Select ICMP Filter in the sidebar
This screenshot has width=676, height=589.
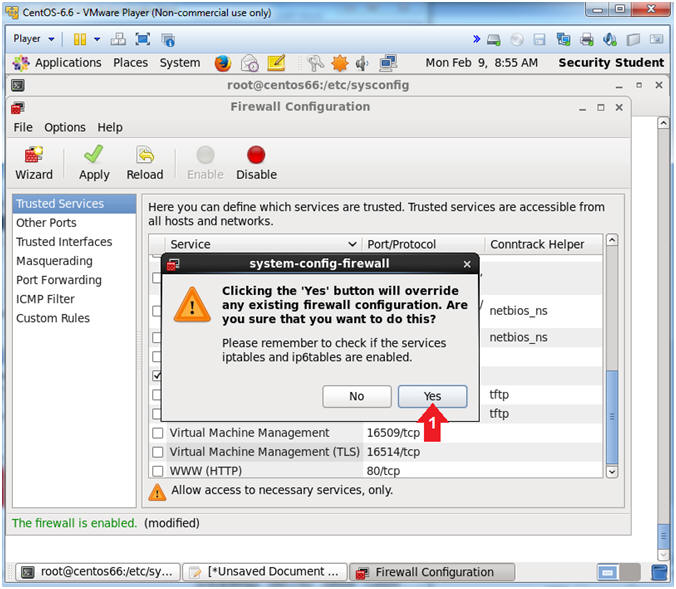(x=74, y=299)
